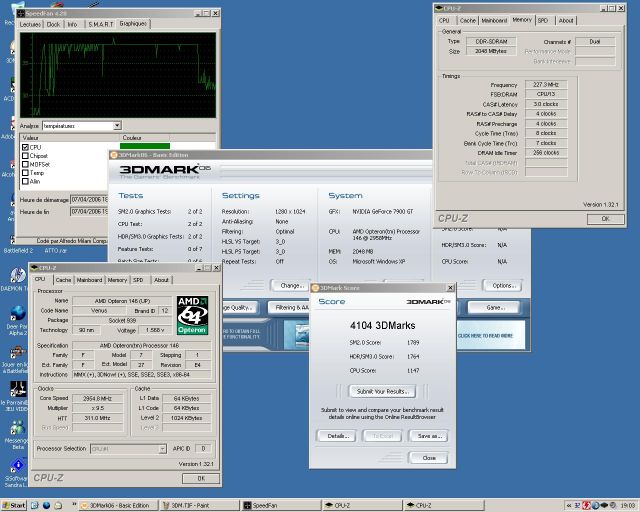Click the memory Frequency value 227.3 MHz
Viewport: 640px width, 512px height.
(x=546, y=85)
